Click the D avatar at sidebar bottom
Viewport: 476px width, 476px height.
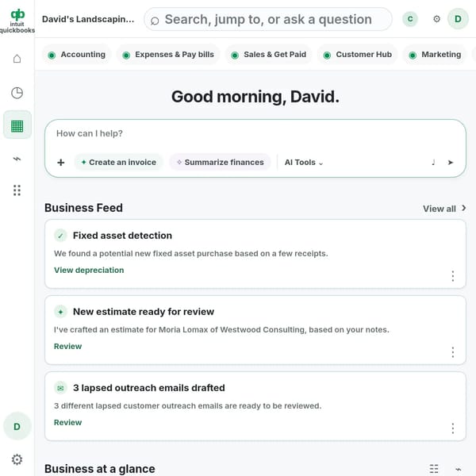(17, 427)
